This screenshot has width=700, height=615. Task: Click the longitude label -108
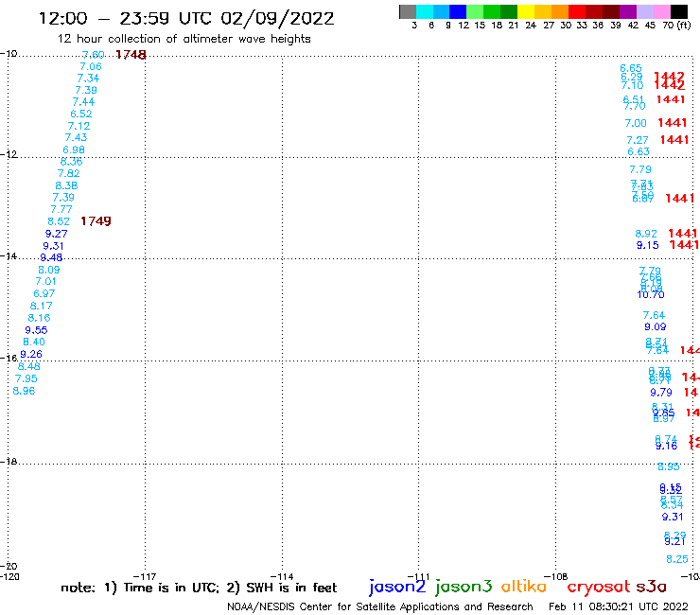click(556, 576)
